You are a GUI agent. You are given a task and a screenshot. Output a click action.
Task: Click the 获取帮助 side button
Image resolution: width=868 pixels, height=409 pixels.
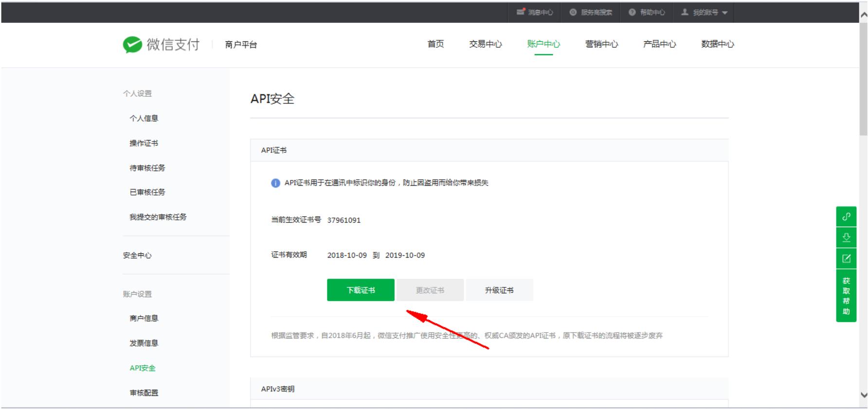click(x=846, y=296)
